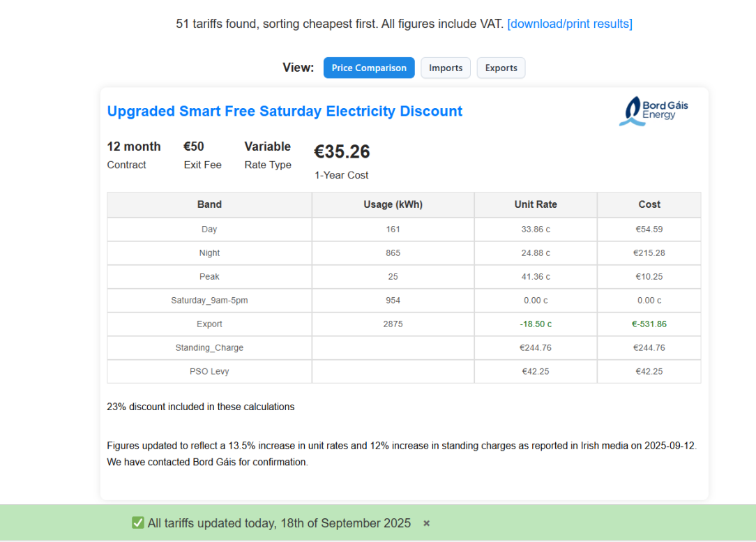Switch to the Exports view

pyautogui.click(x=501, y=68)
